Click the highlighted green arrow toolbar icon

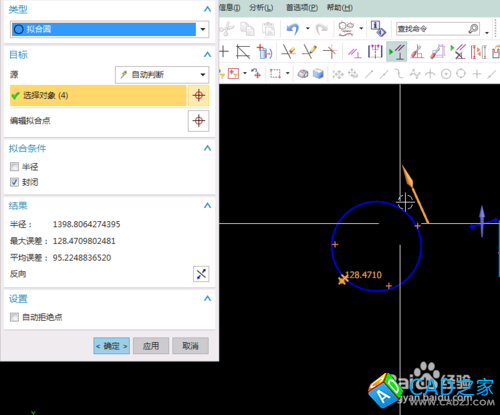tap(397, 52)
